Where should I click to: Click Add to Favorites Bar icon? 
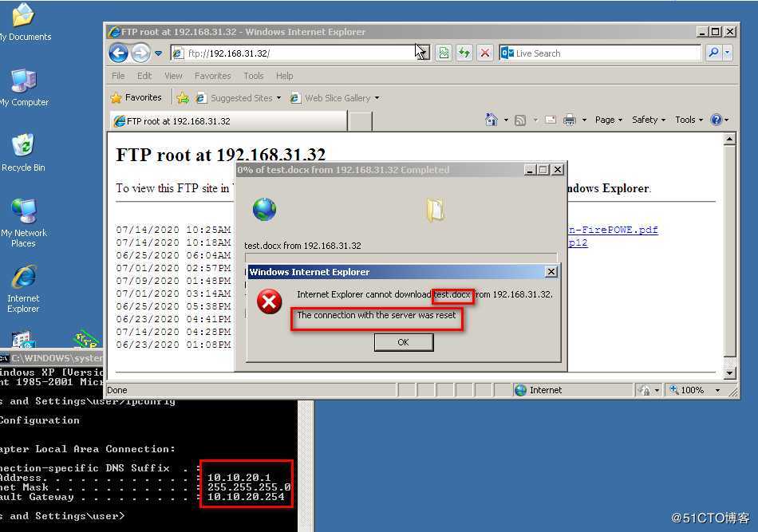[x=183, y=98]
